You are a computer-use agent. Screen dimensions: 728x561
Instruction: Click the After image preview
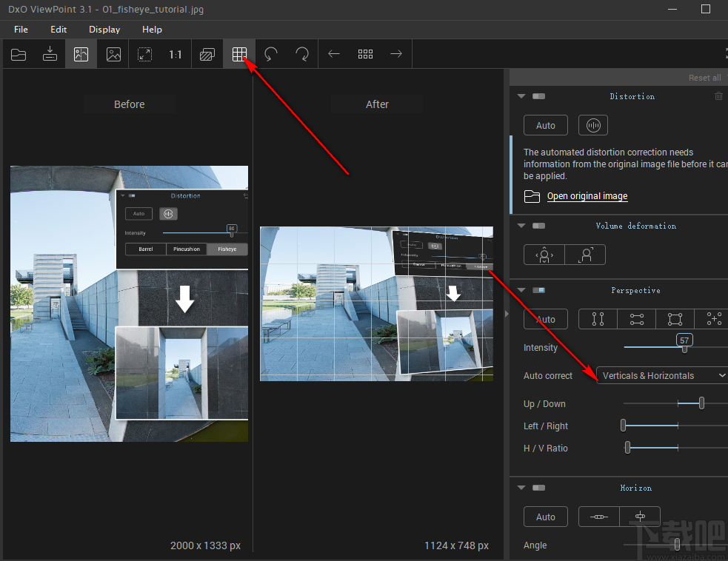point(376,303)
